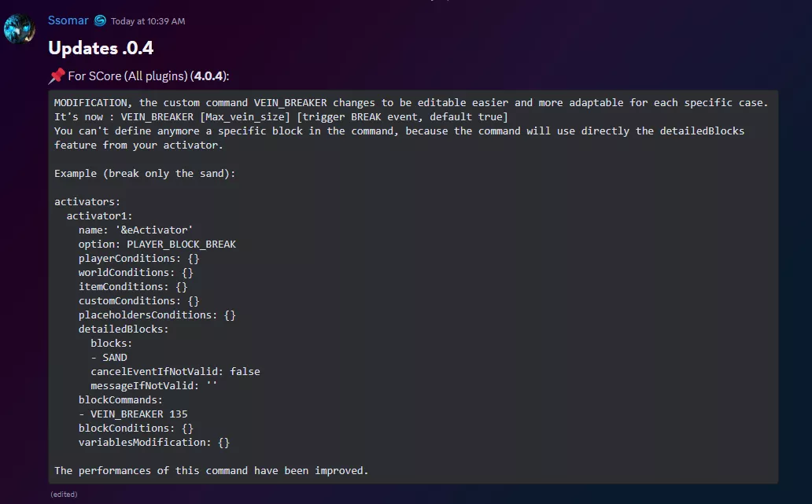Click the "- SAND" entry under blocks
The height and width of the screenshot is (504, 812).
pyautogui.click(x=109, y=357)
